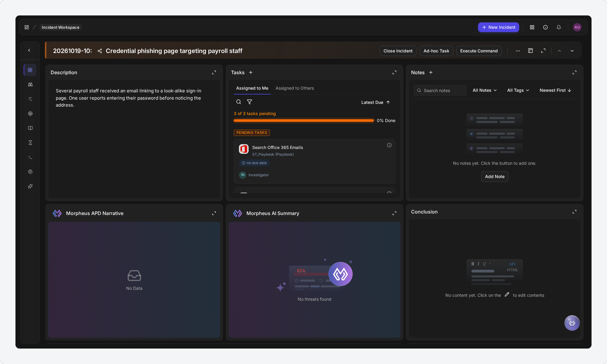Collapse the sidebar with the back chevron

click(29, 51)
